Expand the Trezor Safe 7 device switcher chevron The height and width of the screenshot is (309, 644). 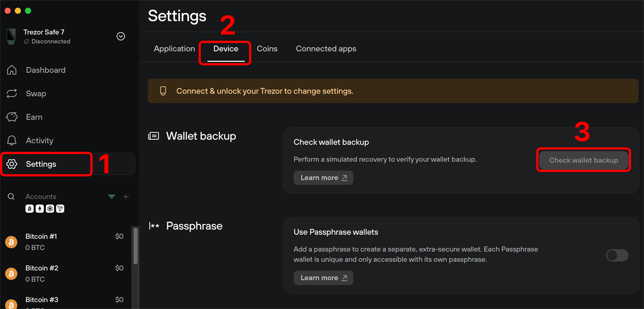pos(121,36)
